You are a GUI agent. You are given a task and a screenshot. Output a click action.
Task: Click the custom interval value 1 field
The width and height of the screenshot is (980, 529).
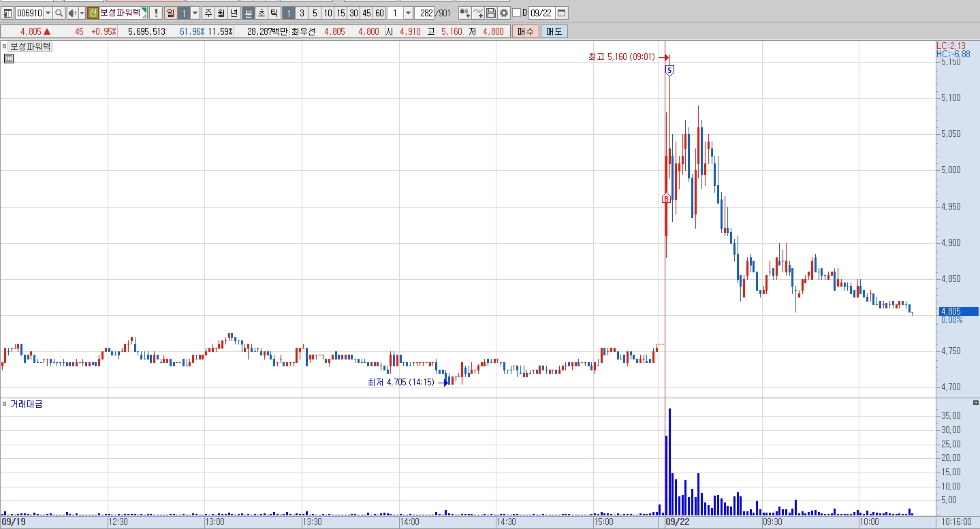pos(395,13)
